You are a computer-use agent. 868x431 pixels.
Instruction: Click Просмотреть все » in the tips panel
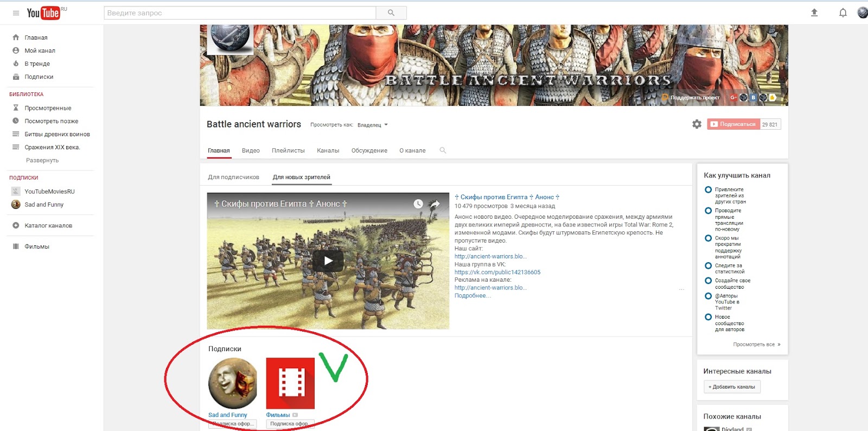(756, 344)
